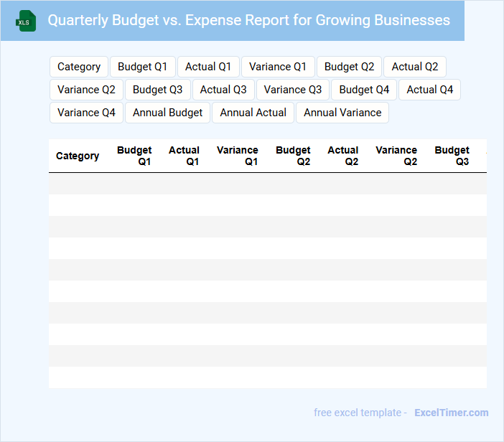Select the Variance Q2 tag
504x442 pixels.
tap(86, 90)
